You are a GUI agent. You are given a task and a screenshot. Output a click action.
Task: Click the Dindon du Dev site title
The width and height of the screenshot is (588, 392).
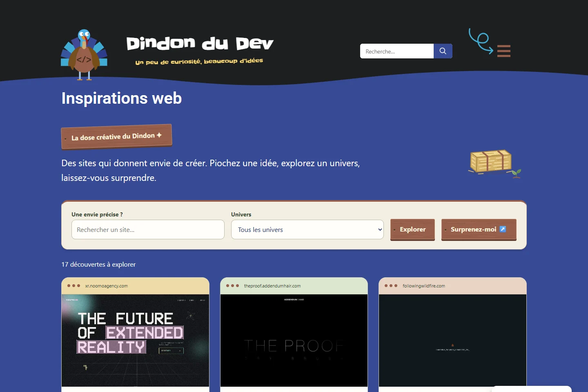(200, 43)
